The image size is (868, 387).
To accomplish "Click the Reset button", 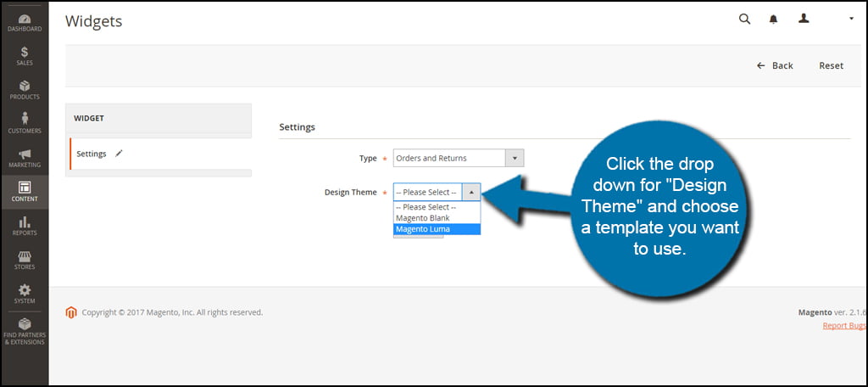I will 831,65.
